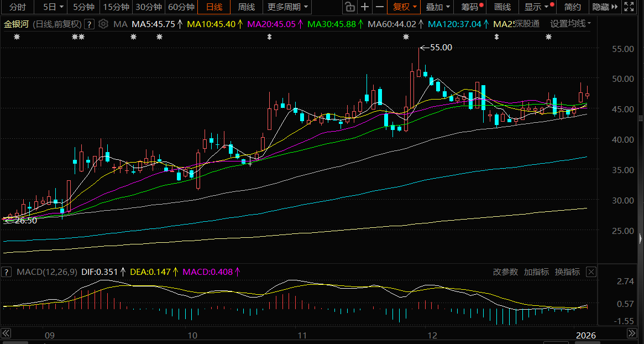Click the 40.00 price axis label
Viewport: 644px width, 344px height.
click(x=622, y=140)
